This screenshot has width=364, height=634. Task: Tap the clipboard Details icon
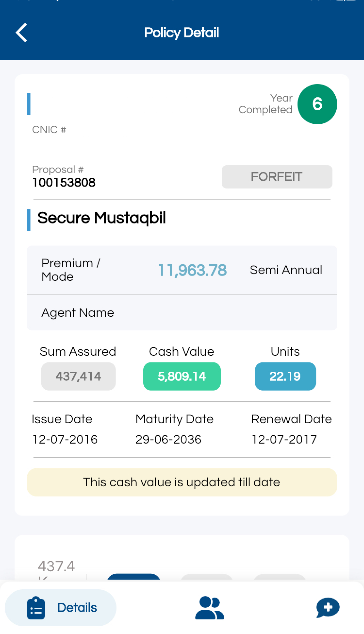[x=36, y=608]
